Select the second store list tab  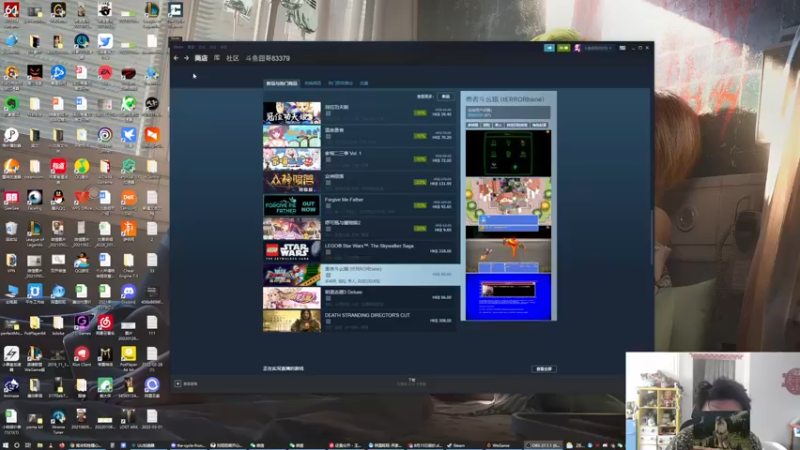[313, 83]
